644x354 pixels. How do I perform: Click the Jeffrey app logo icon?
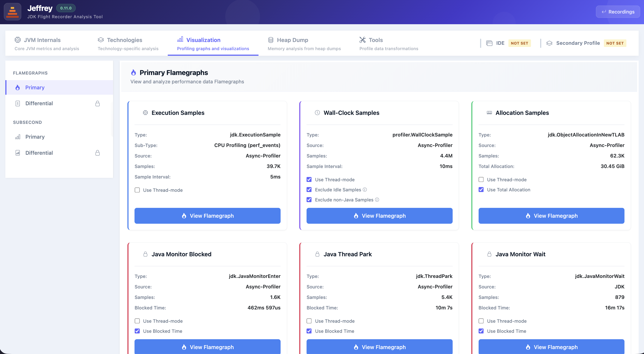12,12
